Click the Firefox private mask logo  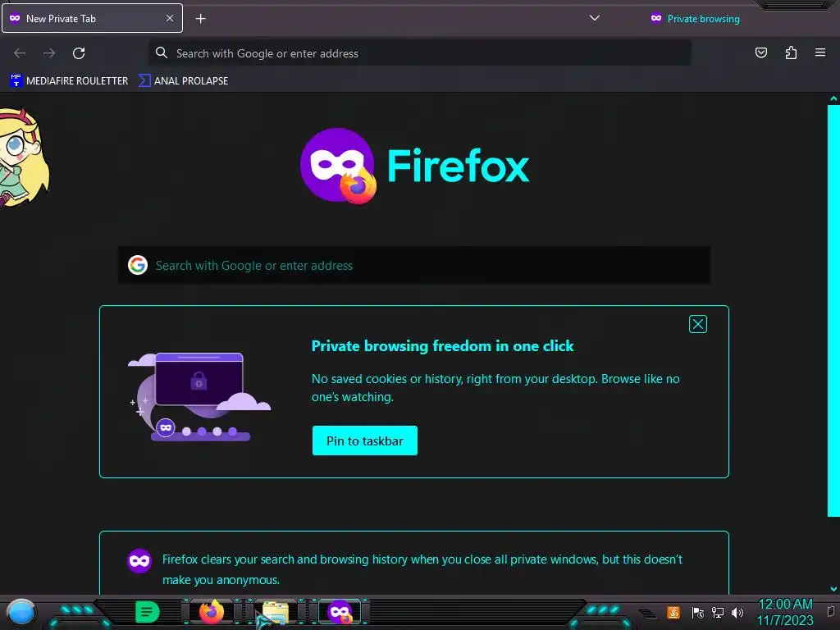(339, 166)
